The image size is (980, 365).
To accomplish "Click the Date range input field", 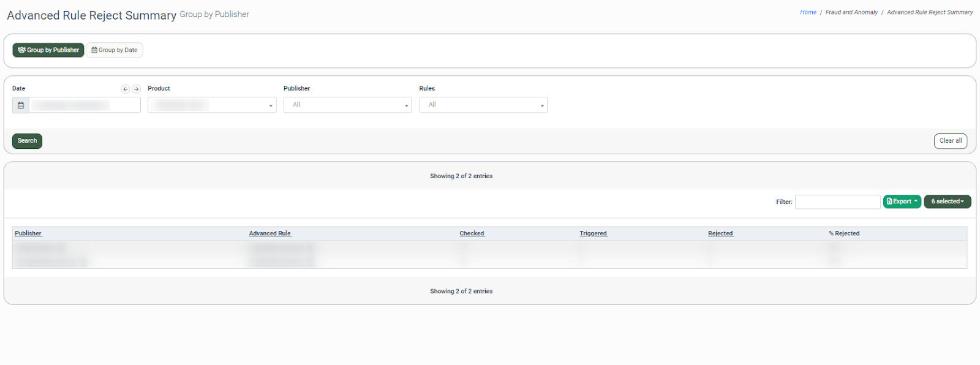I will coord(85,105).
